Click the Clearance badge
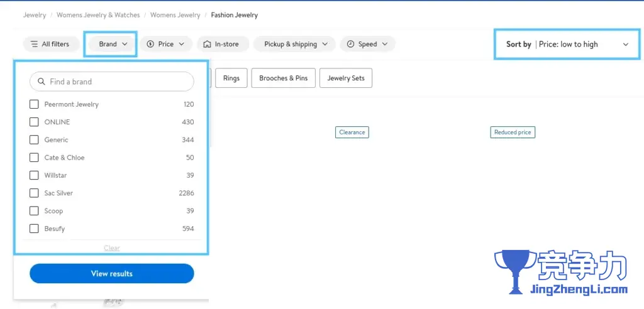644x309 pixels. click(352, 132)
